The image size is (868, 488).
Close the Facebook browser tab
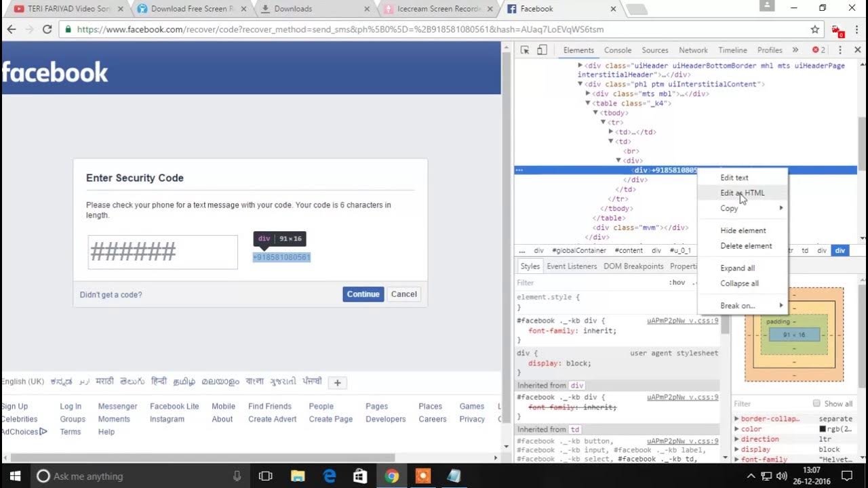tap(613, 9)
